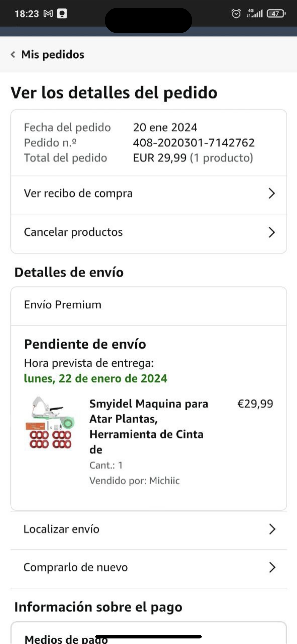297x644 pixels.
Task: Select Comprarlo de nuevo
Action: click(x=76, y=568)
